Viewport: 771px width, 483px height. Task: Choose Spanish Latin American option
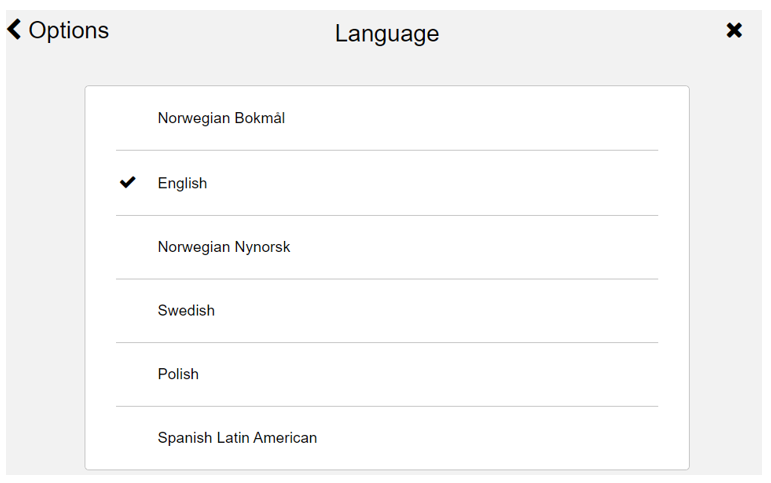pyautogui.click(x=387, y=438)
